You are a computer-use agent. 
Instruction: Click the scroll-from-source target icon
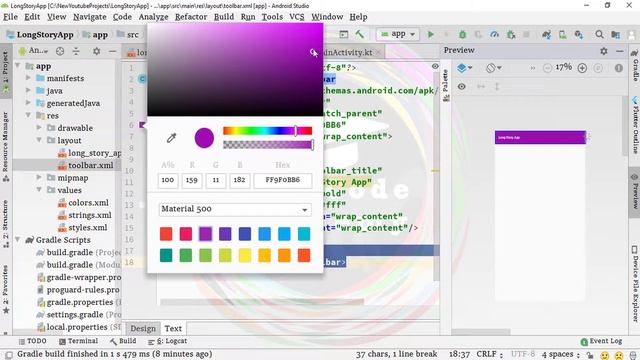pos(60,51)
